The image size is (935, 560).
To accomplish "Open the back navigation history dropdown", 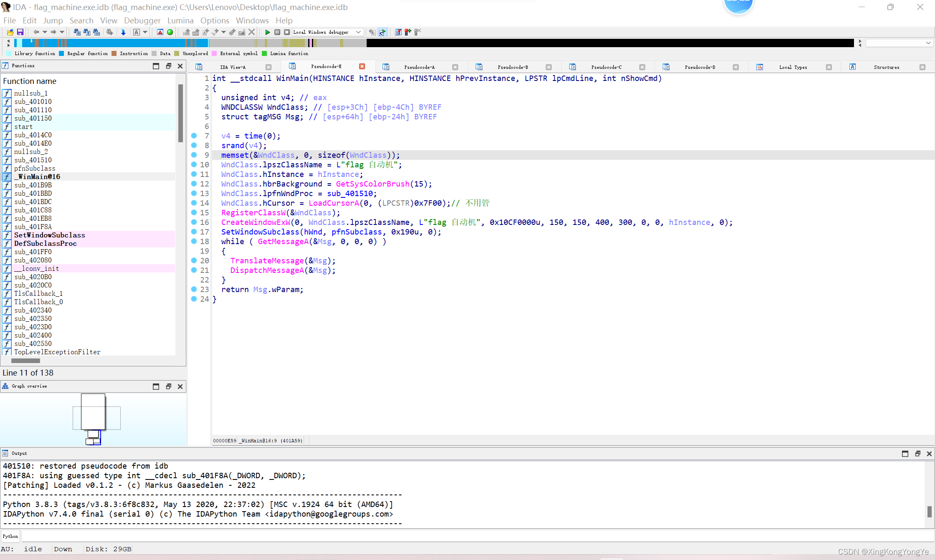I will 45,32.
